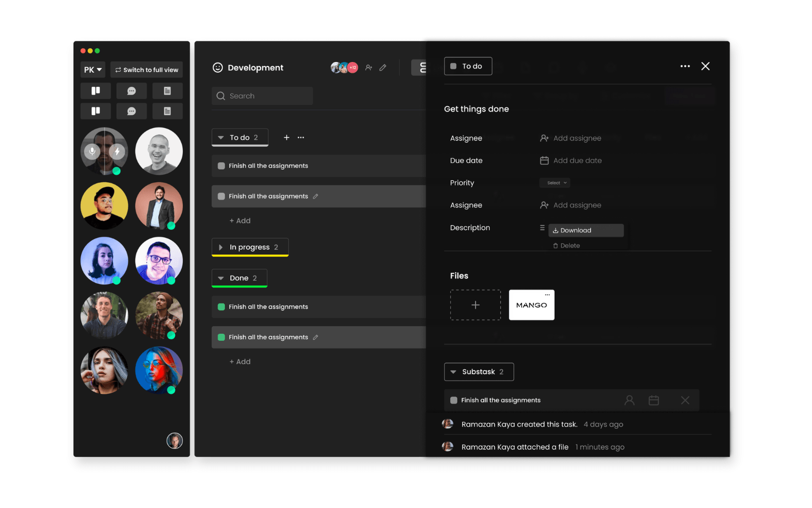
Task: Click description list icon beside Download
Action: (542, 228)
